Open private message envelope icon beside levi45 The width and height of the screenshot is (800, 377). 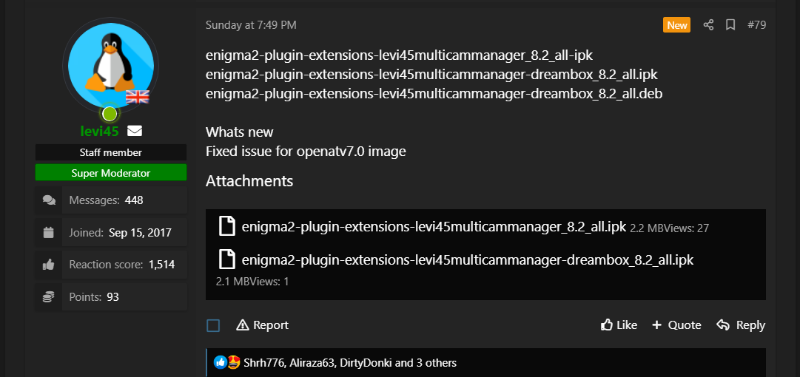click(x=134, y=131)
